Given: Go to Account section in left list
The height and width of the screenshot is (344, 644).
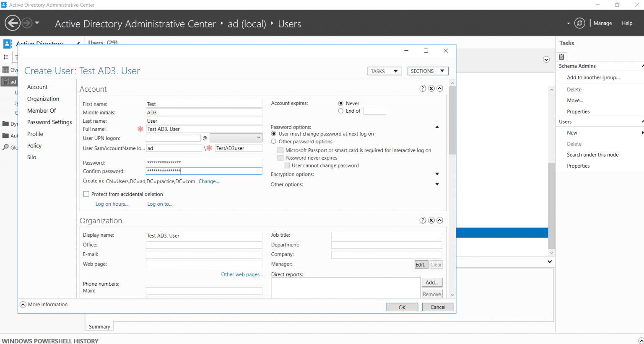Looking at the screenshot, I should pyautogui.click(x=37, y=87).
